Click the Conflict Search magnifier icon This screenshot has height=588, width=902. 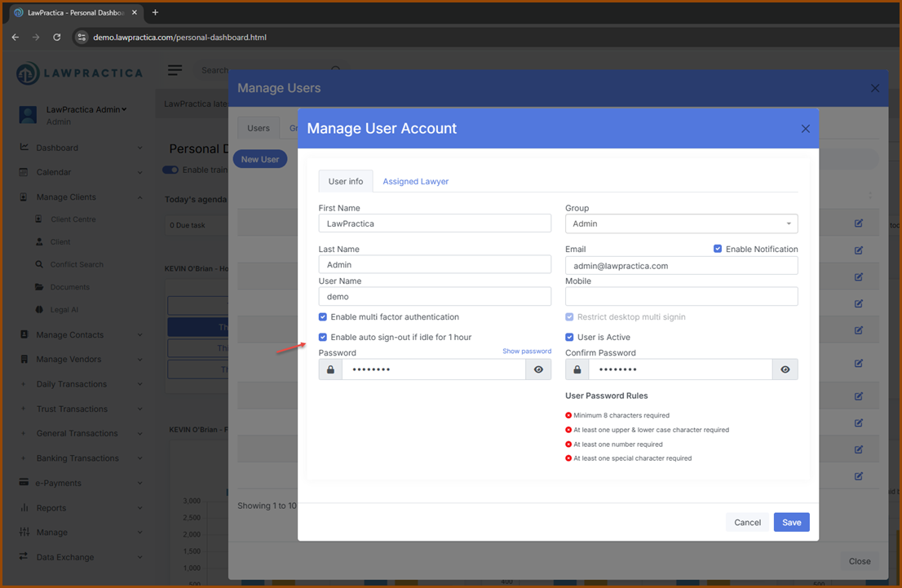tap(39, 264)
